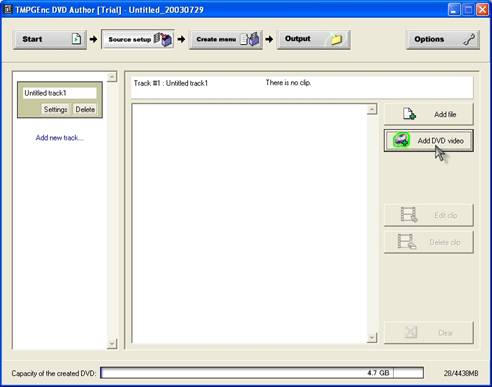This screenshot has width=492, height=387.
Task: Click the Start step document icon
Action: [x=76, y=39]
